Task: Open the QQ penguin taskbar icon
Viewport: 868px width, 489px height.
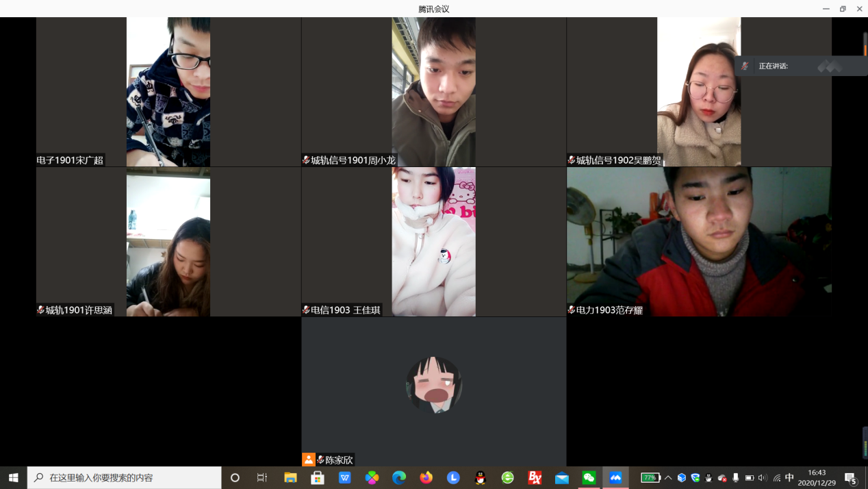Action: [x=481, y=477]
